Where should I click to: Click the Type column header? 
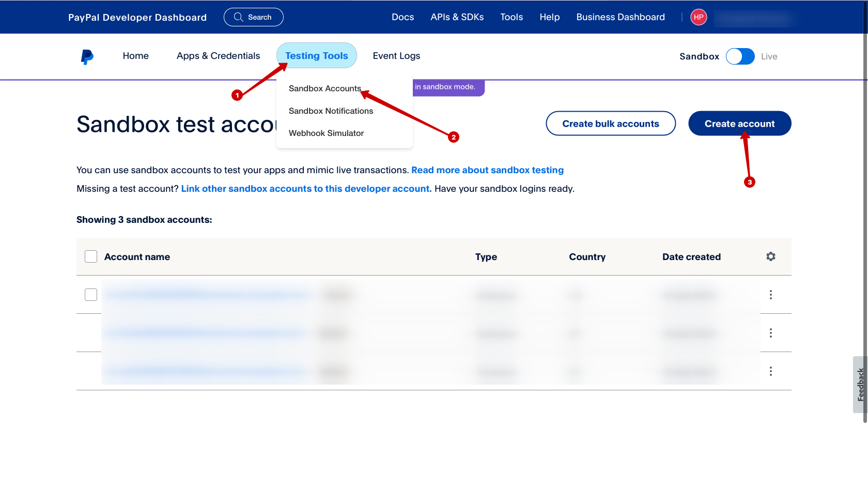coord(486,257)
